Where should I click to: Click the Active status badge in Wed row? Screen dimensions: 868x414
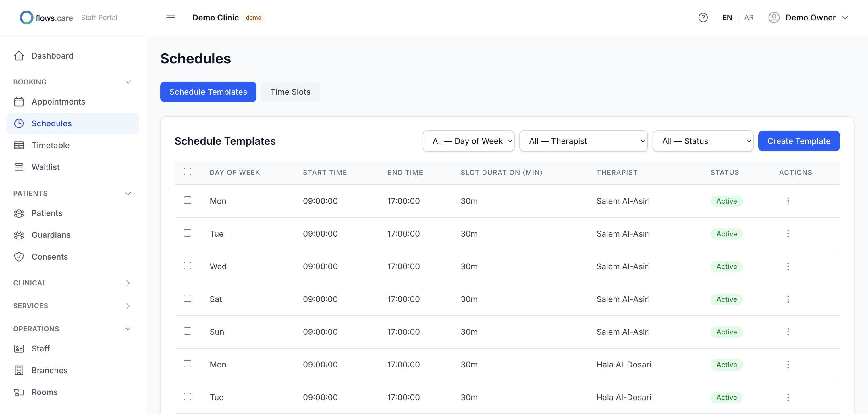click(x=726, y=266)
